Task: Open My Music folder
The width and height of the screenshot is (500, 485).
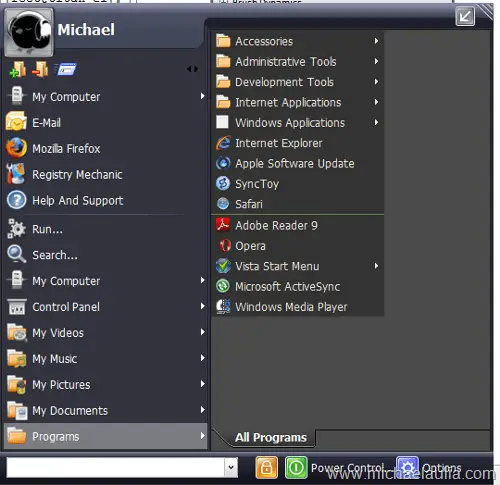Action: pos(105,359)
